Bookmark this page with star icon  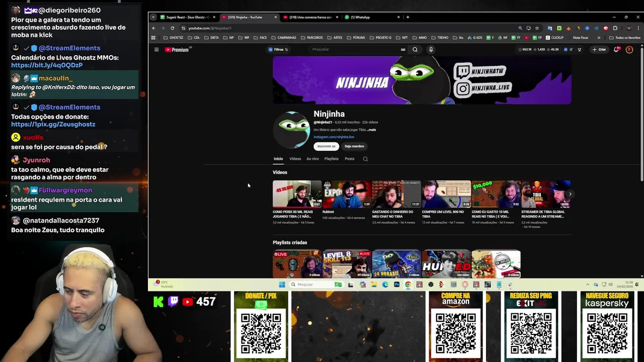point(537,28)
